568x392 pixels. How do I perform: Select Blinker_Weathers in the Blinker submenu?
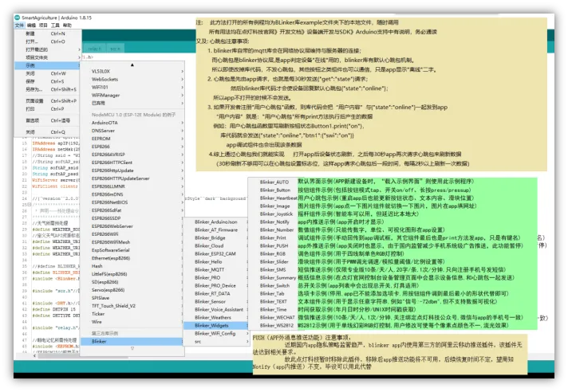216,317
